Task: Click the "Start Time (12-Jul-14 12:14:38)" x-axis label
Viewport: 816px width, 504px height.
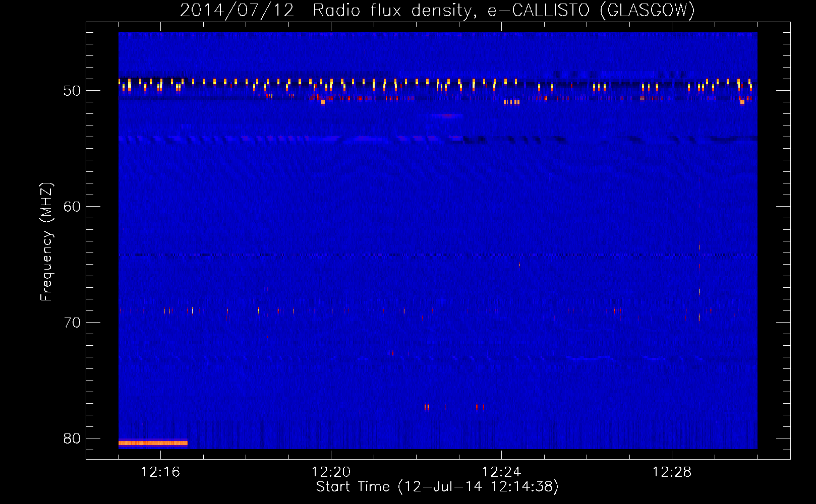Action: click(x=437, y=487)
